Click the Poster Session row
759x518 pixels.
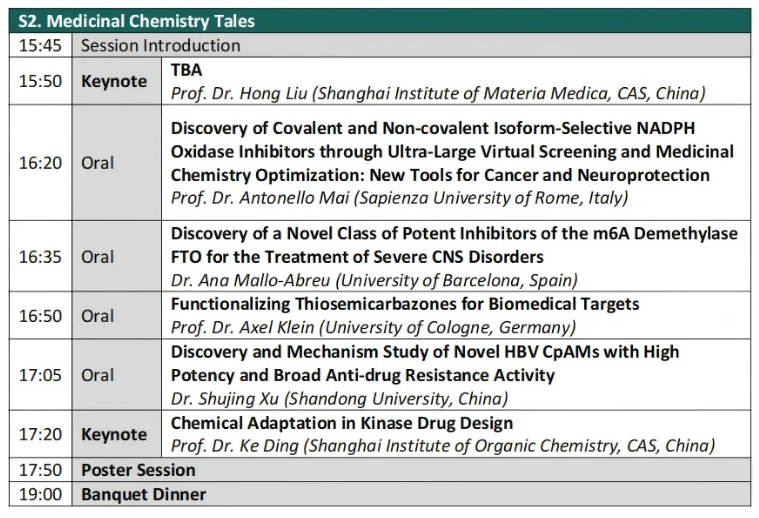tap(138, 470)
